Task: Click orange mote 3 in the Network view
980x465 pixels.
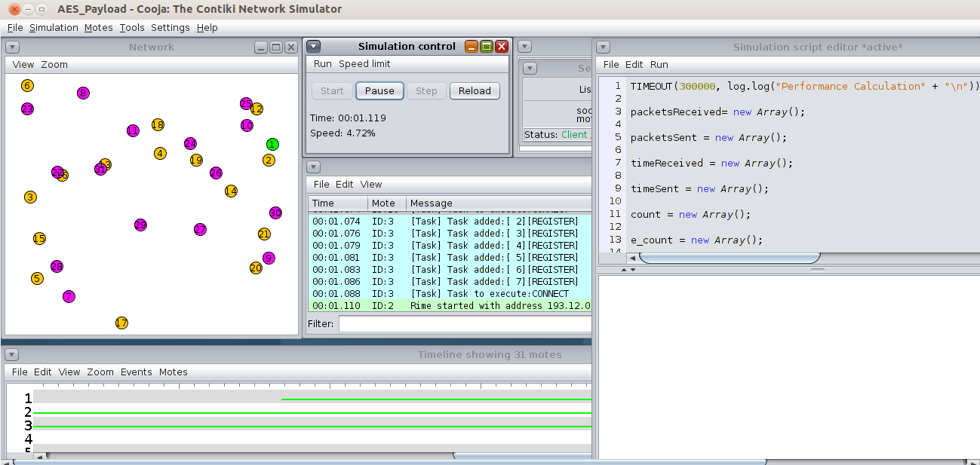Action: click(x=30, y=197)
